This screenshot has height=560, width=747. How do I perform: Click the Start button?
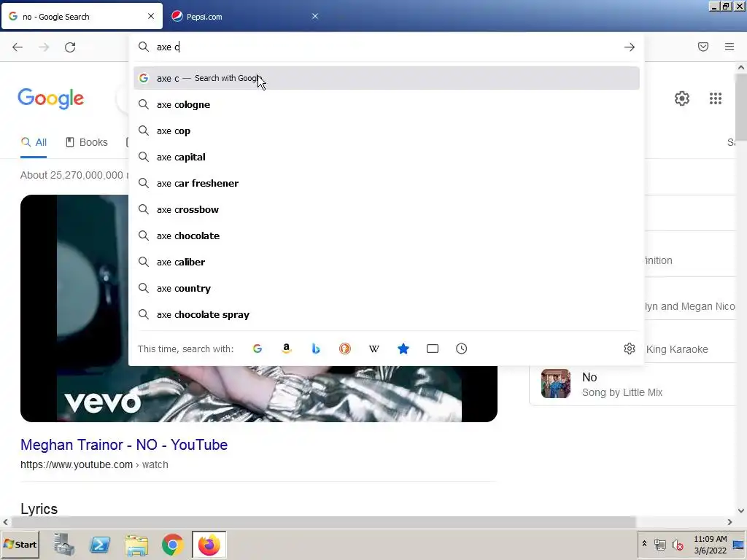[20, 544]
